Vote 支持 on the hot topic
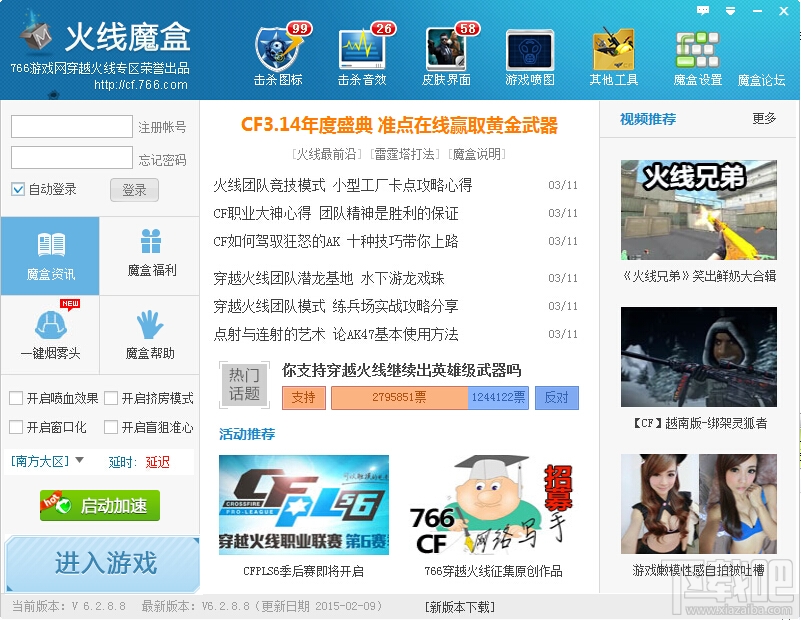 (x=303, y=398)
